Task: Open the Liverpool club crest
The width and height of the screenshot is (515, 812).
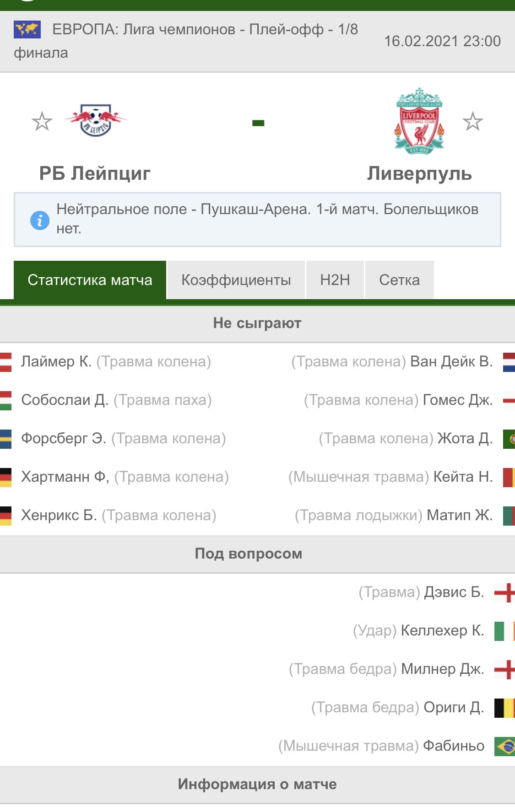Action: click(419, 121)
